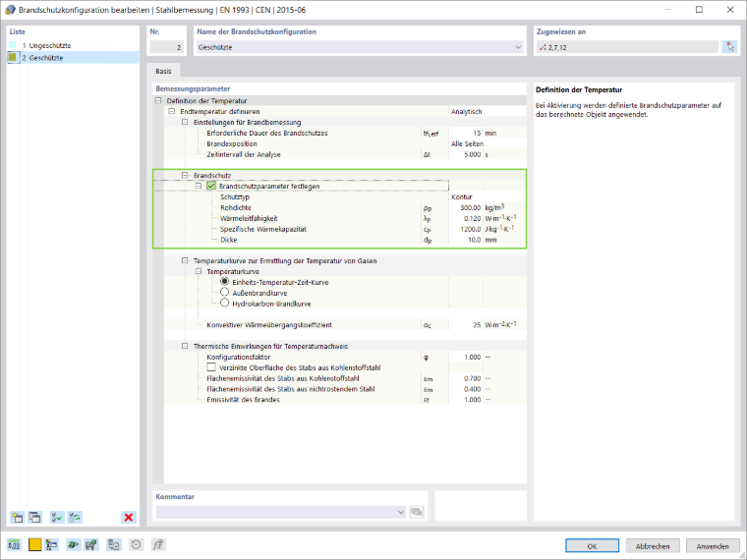Click the Anwenden button

pyautogui.click(x=713, y=545)
